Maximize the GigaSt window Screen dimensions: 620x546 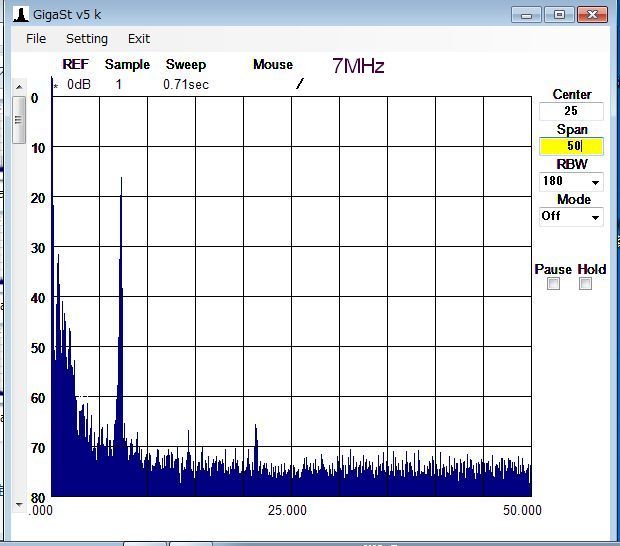[x=559, y=15]
